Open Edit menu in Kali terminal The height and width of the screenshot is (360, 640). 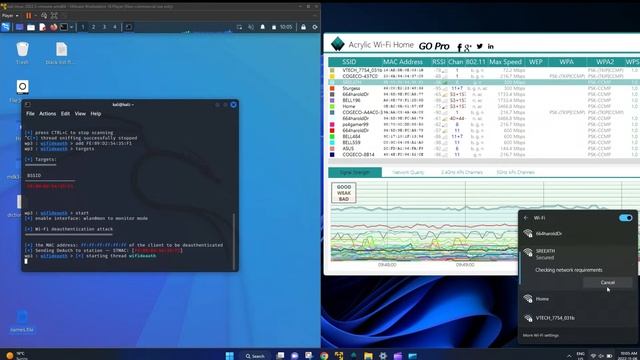click(65, 113)
